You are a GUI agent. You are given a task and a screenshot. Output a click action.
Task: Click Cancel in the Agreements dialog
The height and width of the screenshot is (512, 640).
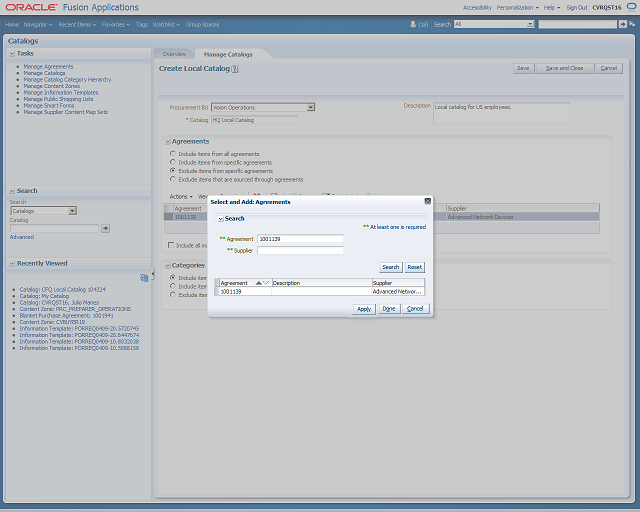(x=415, y=309)
